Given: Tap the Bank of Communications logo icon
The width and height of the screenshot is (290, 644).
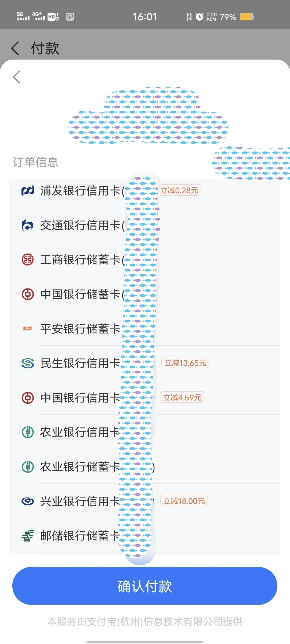Looking at the screenshot, I should [x=28, y=225].
